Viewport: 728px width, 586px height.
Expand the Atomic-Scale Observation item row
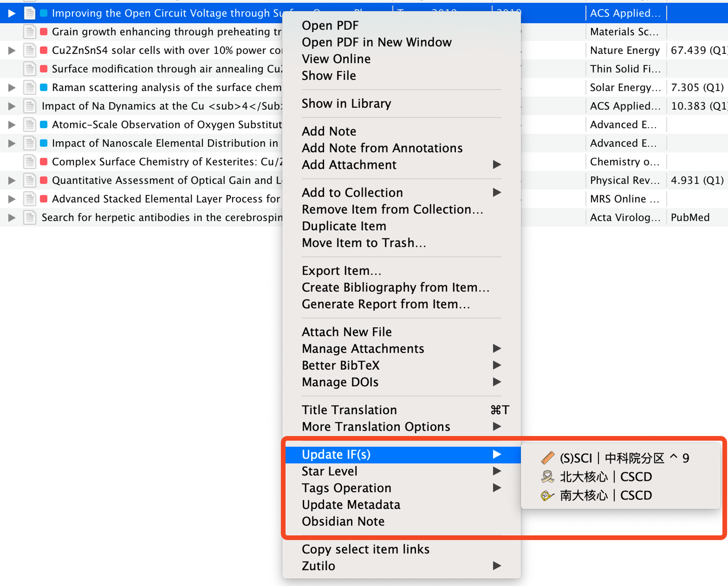[x=12, y=124]
